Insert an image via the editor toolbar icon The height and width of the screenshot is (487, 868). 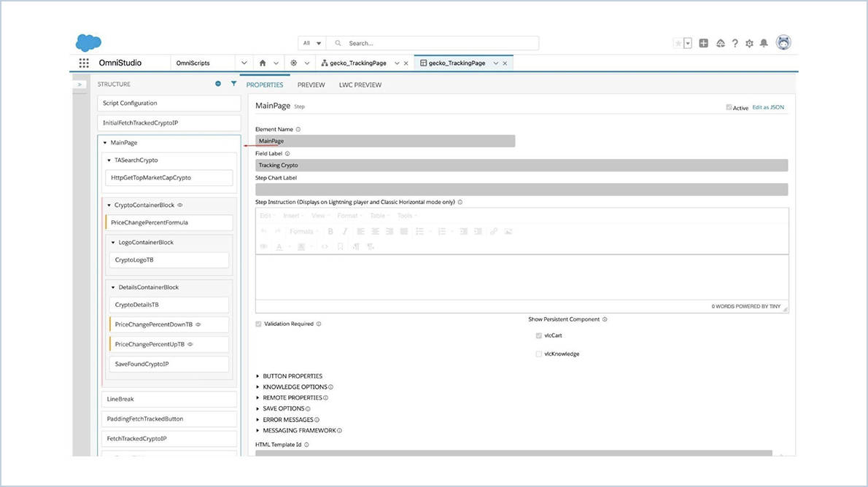coord(508,231)
